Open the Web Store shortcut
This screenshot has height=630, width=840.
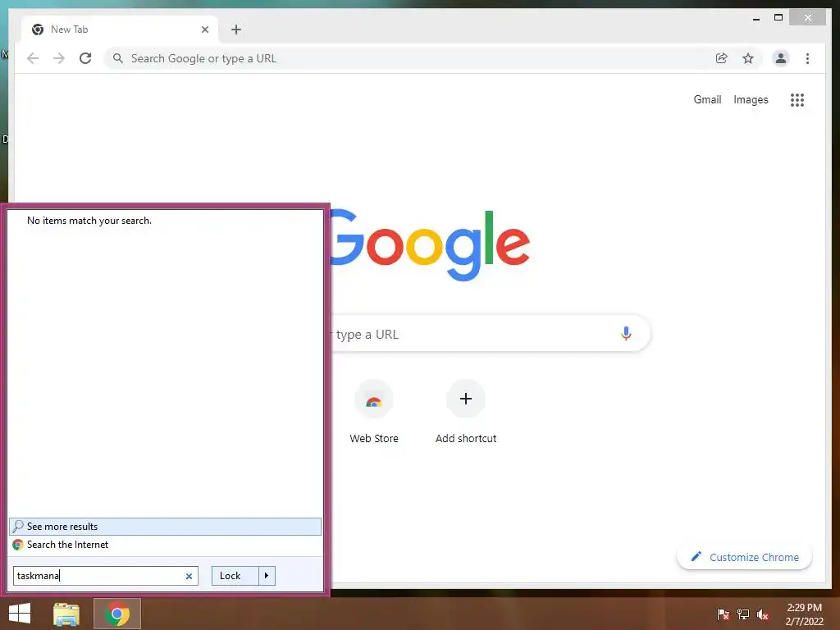coord(374,412)
